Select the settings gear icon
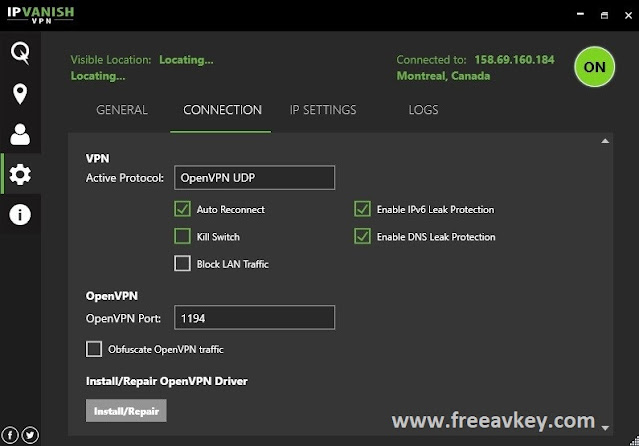Image resolution: width=639 pixels, height=446 pixels. [x=20, y=174]
